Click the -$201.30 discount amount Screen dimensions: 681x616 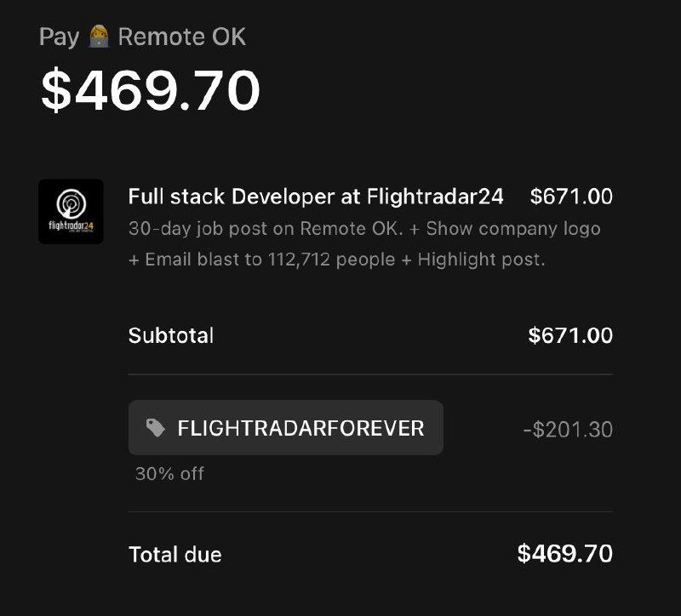[567, 429]
